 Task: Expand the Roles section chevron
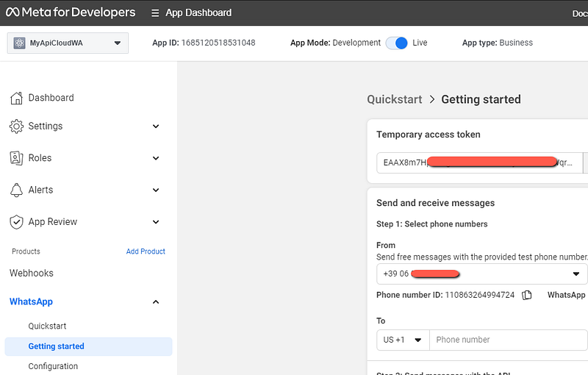point(156,158)
